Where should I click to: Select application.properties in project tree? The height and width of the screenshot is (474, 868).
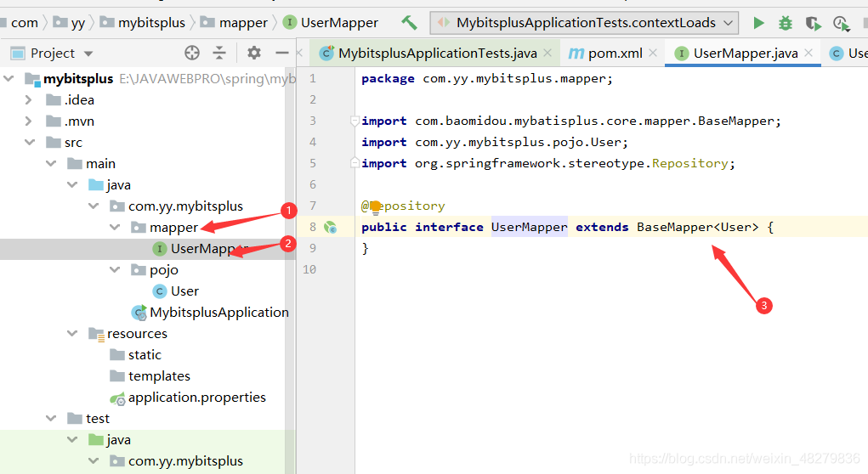196,398
